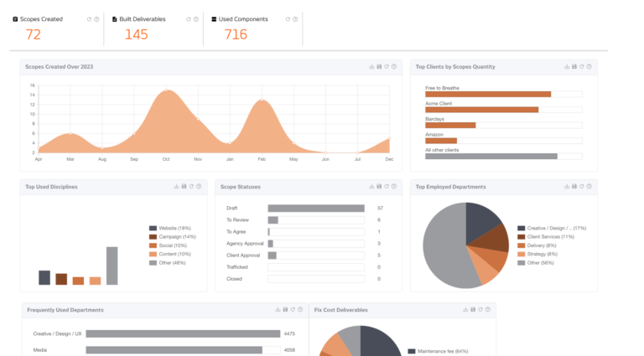Refresh the Fix Cost Deliverables widget
The image size is (644, 356).
point(480,310)
